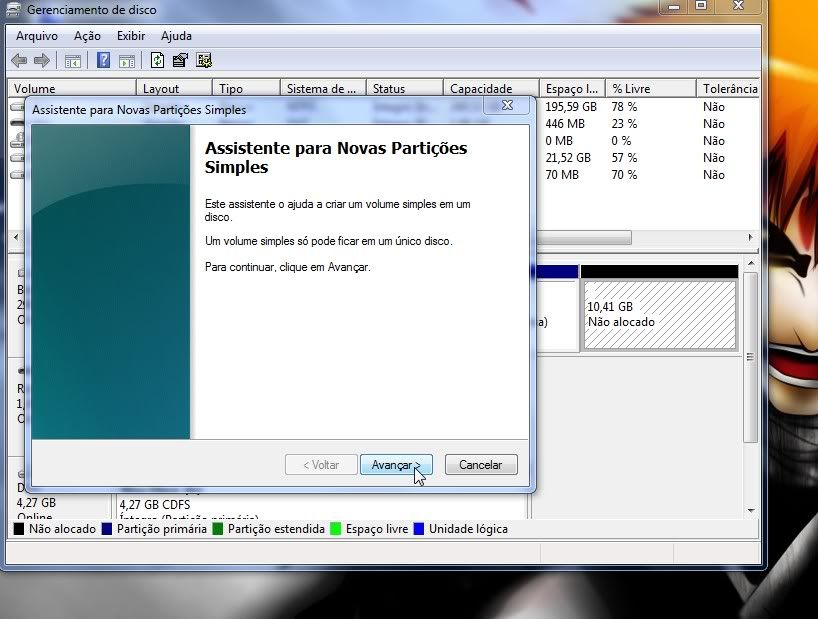Open the Arquivo menu
The image size is (818, 619).
tap(37, 36)
